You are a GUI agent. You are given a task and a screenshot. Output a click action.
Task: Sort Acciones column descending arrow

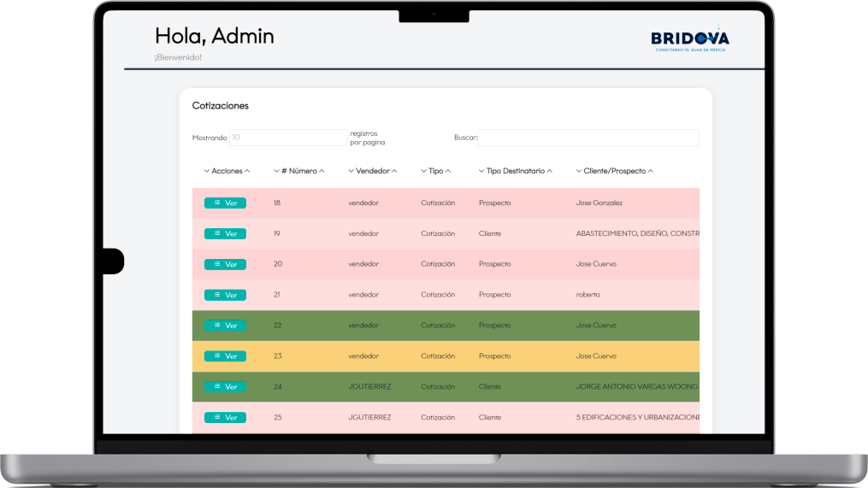(206, 171)
